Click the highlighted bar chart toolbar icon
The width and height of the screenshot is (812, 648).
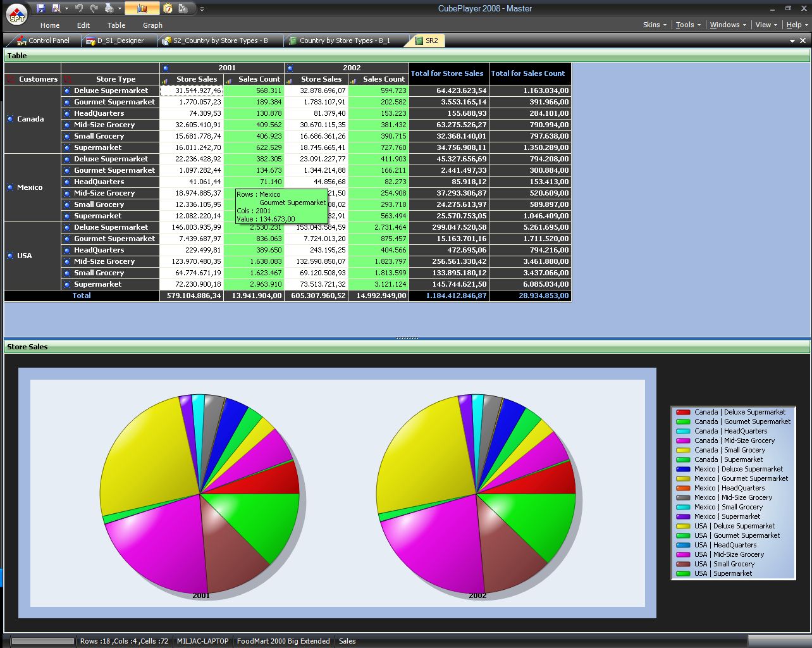click(142, 8)
